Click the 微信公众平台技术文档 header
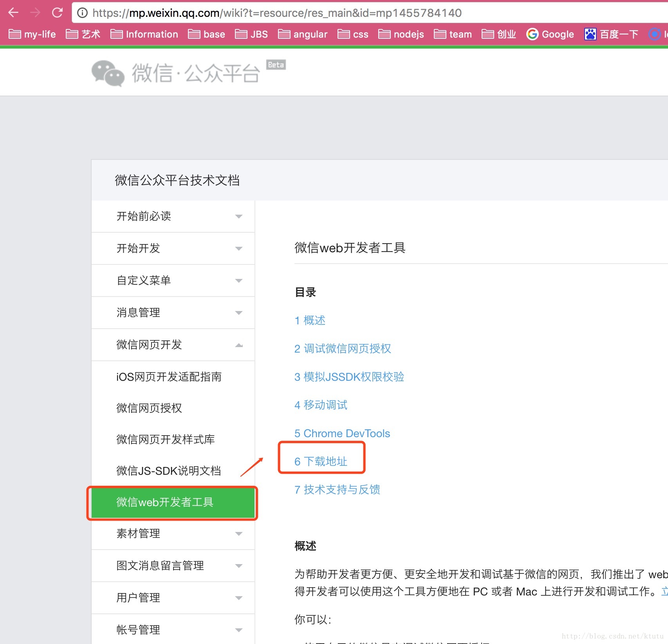Screen dimensions: 668x644 tap(177, 180)
